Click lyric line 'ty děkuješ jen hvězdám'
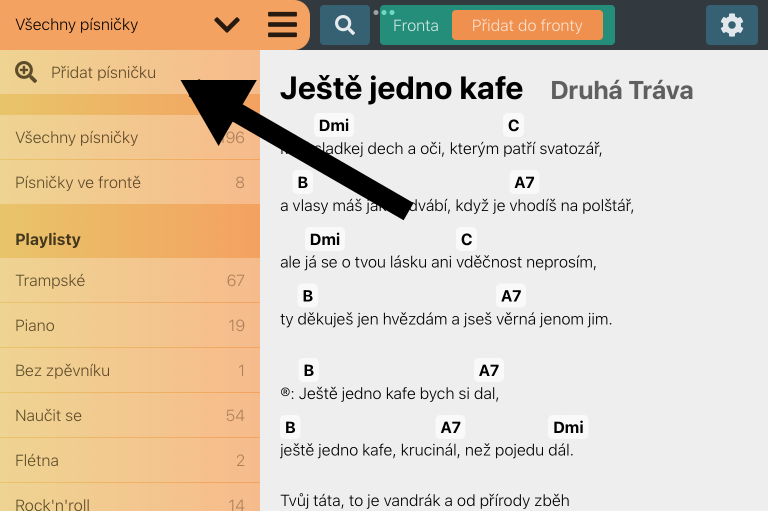This screenshot has height=511, width=768. pyautogui.click(x=446, y=319)
